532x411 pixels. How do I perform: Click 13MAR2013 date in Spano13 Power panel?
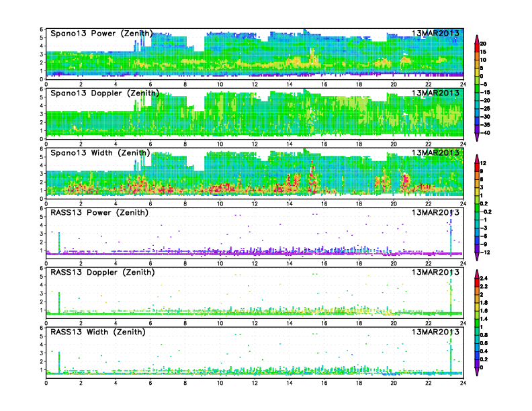click(435, 33)
